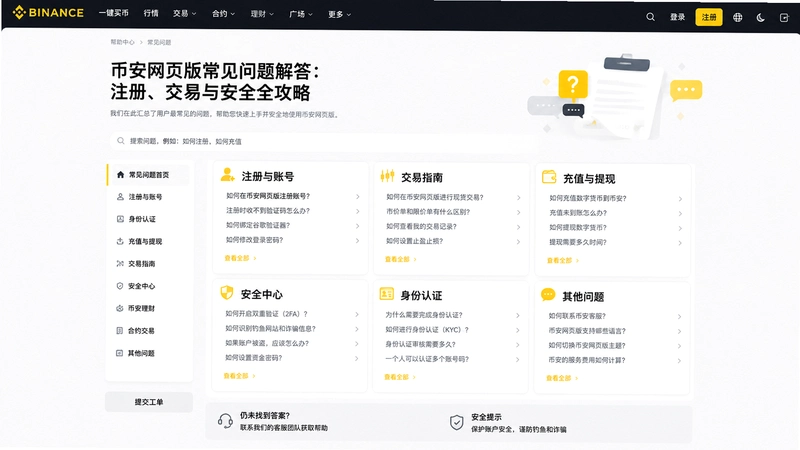The height and width of the screenshot is (450, 800).
Task: Click the 帮助中心 breadcrumb link
Action: click(122, 42)
